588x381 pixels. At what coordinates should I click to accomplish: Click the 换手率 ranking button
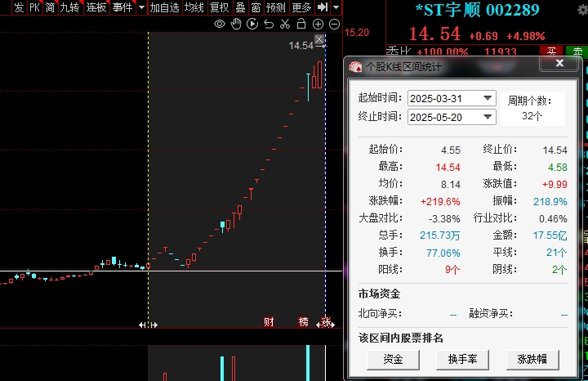pos(463,360)
